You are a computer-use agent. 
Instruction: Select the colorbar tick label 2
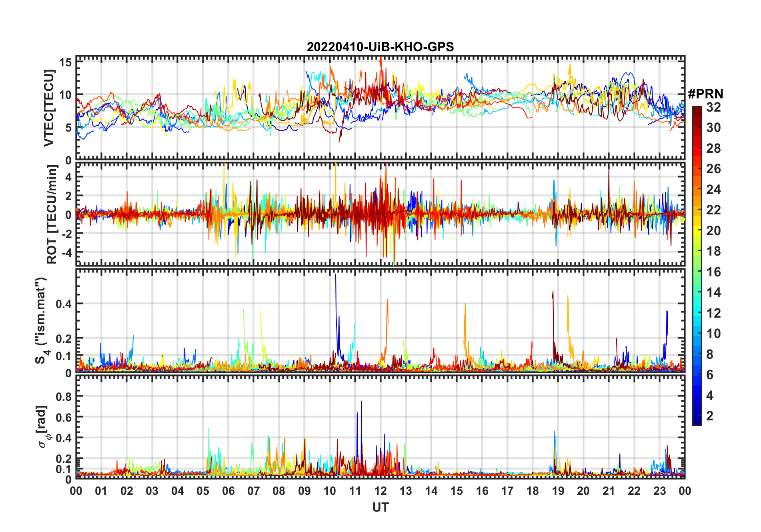[x=710, y=416]
